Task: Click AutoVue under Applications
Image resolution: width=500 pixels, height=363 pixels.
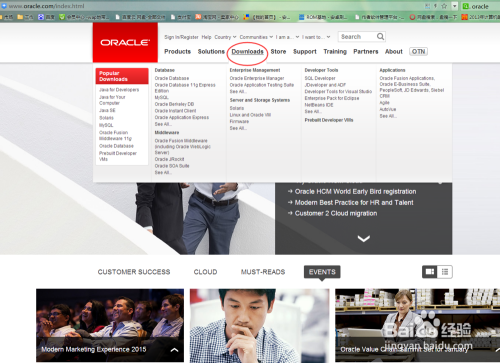Action: (388, 109)
